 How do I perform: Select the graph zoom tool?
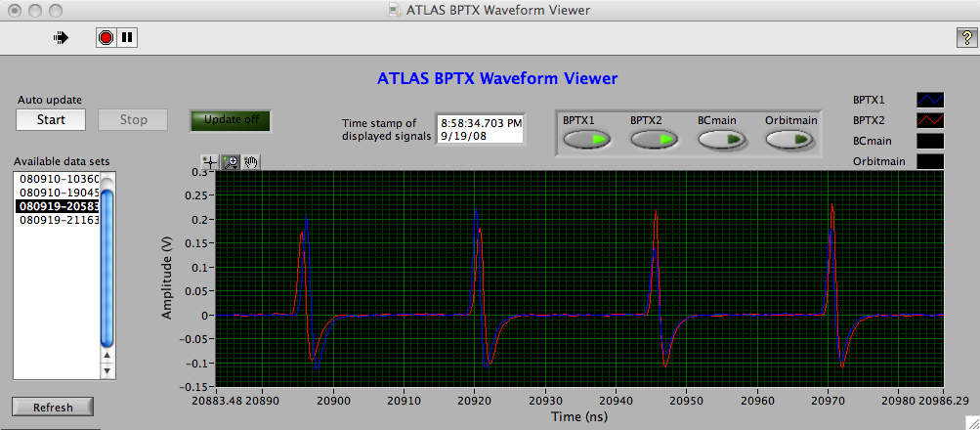[231, 162]
